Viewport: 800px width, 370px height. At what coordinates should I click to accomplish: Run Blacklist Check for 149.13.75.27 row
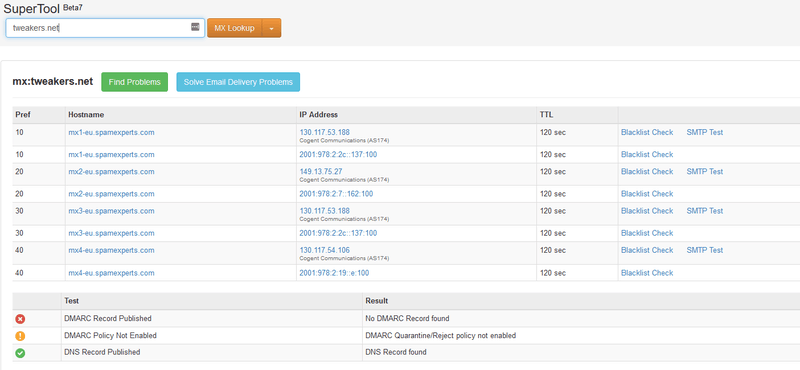coord(647,171)
